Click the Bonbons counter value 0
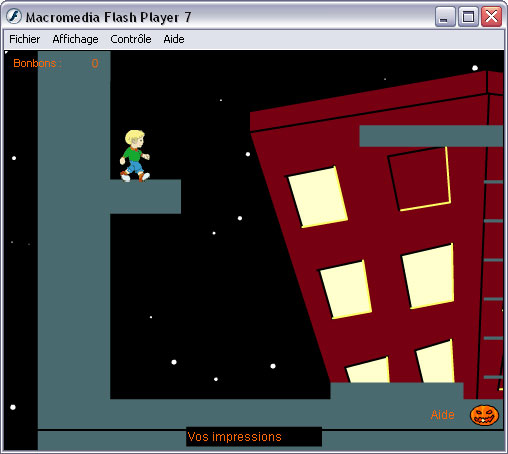The image size is (508, 454). pyautogui.click(x=95, y=63)
